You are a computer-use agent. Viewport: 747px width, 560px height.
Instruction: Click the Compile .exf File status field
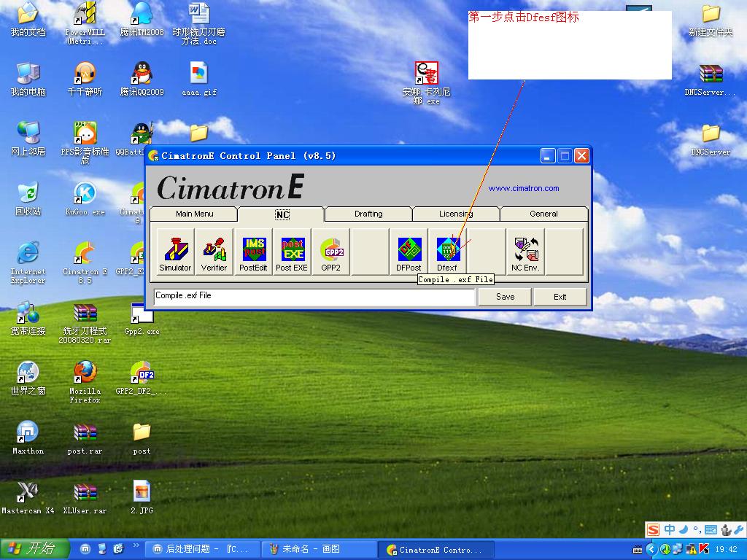point(314,296)
